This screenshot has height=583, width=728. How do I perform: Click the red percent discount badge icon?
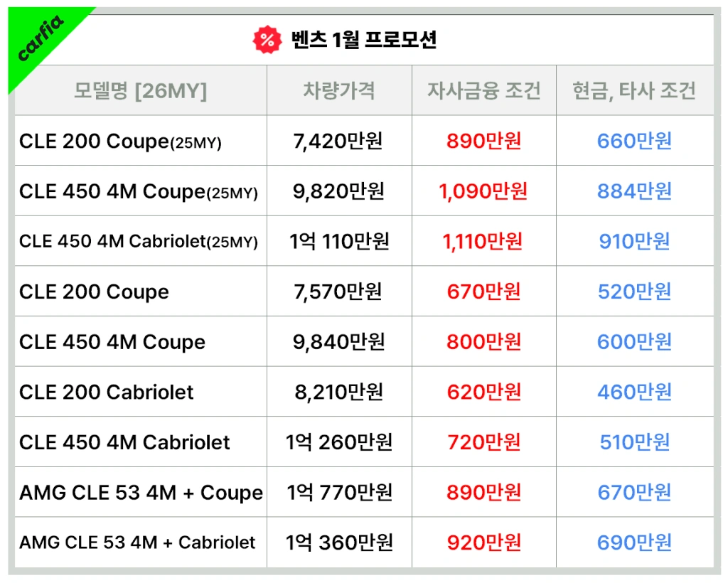coord(267,40)
